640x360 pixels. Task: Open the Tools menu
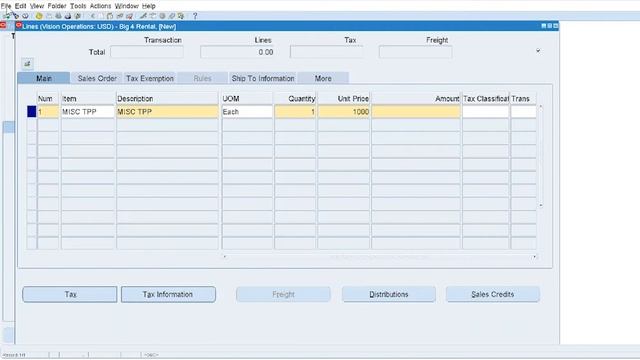[x=78, y=6]
